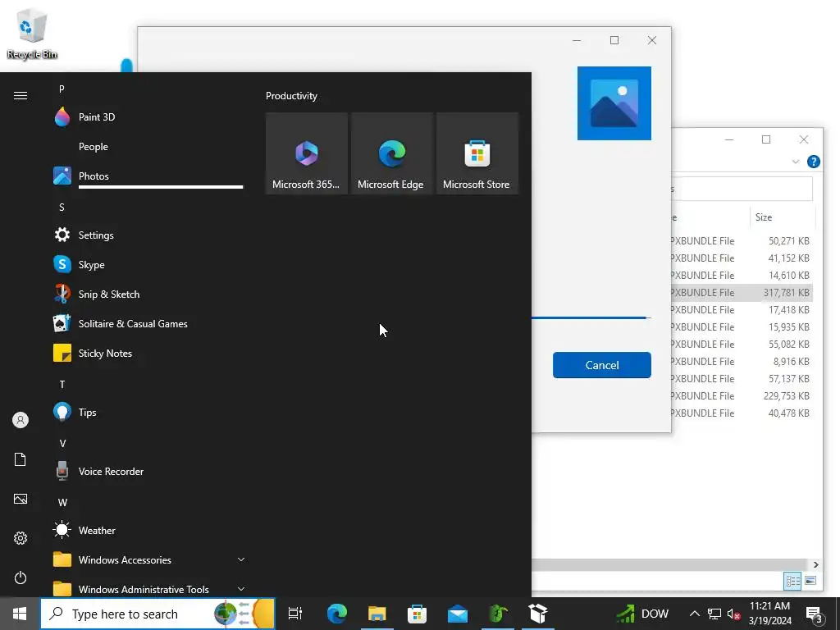Open Microsoft Edge tile in Productivity

tap(391, 153)
